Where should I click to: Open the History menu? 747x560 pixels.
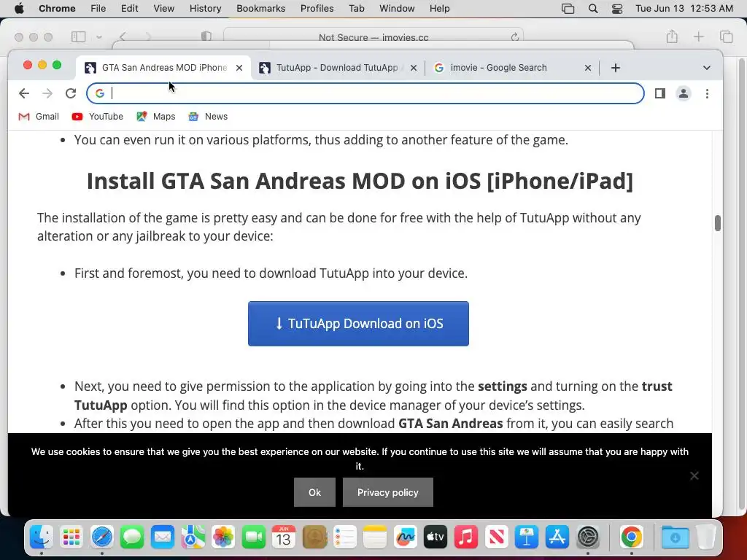(205, 9)
